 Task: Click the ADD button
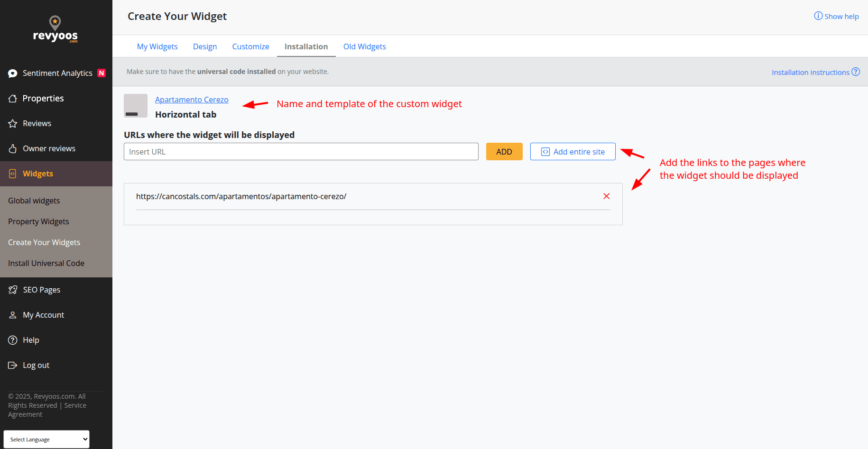504,152
